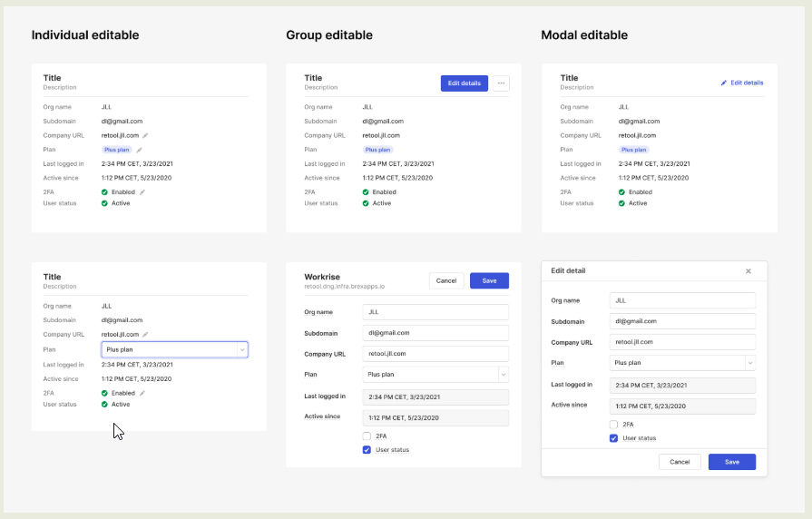Click the blue Edit details button

tap(464, 83)
